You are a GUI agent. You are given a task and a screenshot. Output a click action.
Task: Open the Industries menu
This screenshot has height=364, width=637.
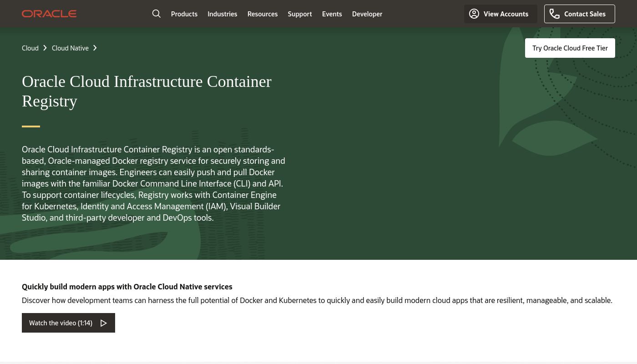222,14
